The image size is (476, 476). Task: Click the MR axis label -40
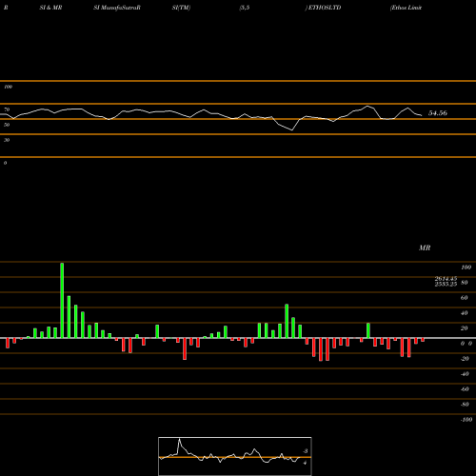[x=465, y=374]
